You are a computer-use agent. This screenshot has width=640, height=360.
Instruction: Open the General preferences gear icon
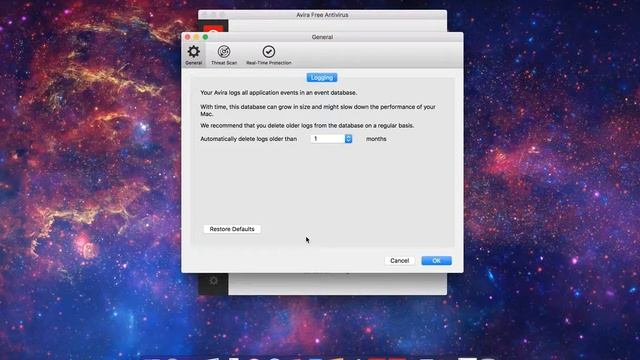pyautogui.click(x=193, y=52)
